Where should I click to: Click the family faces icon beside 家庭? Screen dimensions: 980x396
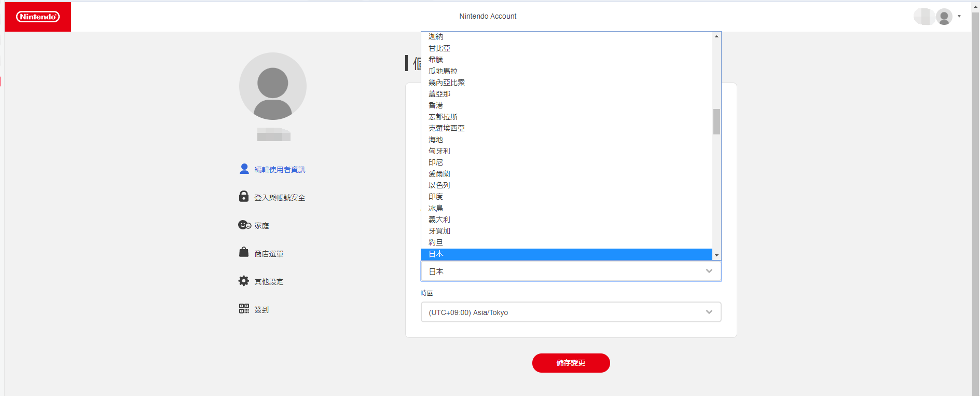pos(244,225)
